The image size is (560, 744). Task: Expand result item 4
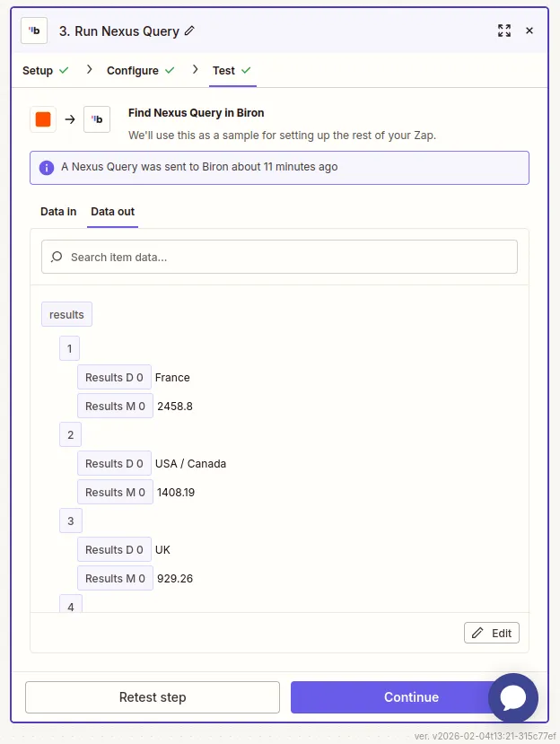tap(70, 606)
